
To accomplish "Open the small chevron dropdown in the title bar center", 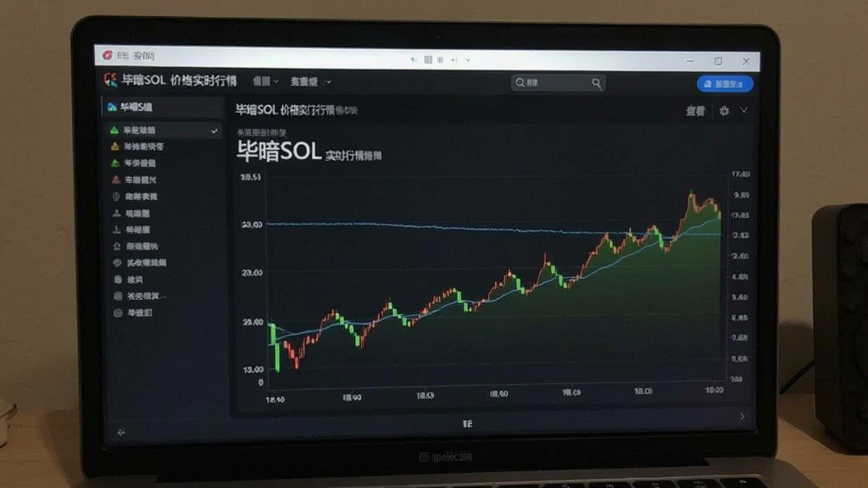I will pos(468,60).
